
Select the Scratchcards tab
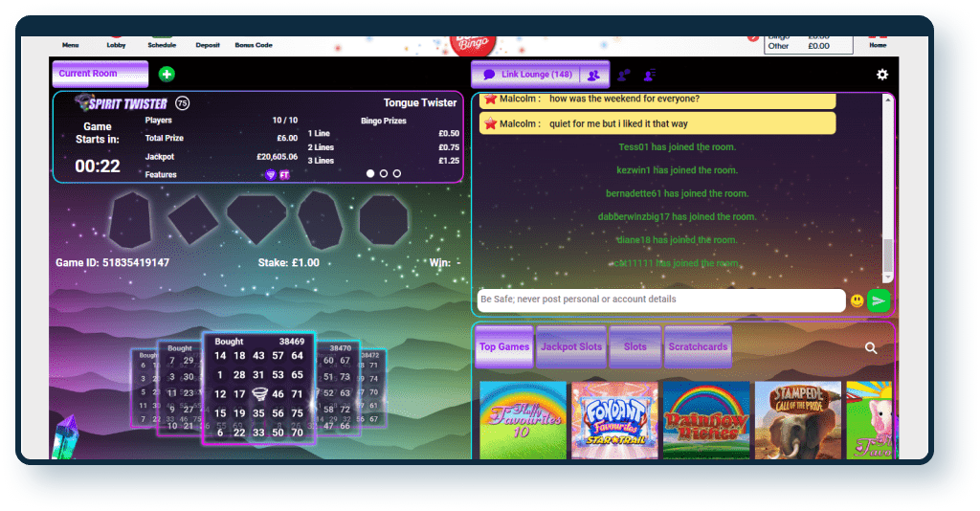point(698,346)
